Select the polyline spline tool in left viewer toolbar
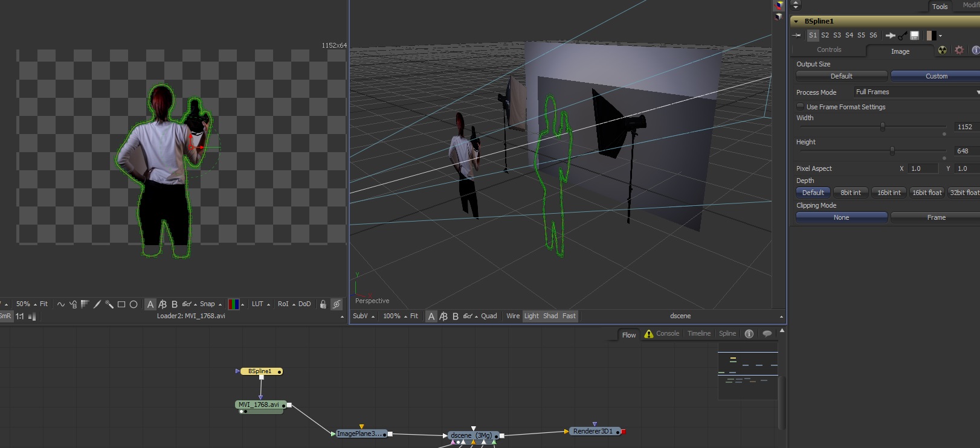Viewport: 980px width, 448px height. [x=61, y=304]
